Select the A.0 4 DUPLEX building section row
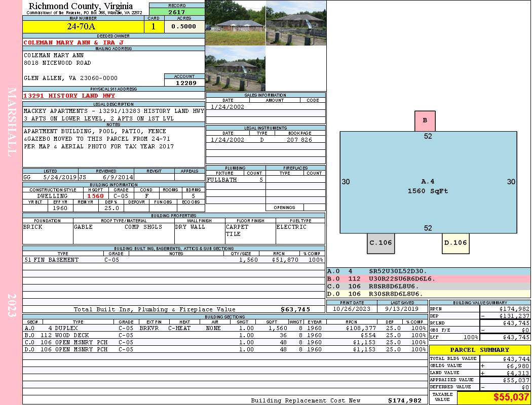Viewport: 532px width, 405px height. click(x=224, y=328)
